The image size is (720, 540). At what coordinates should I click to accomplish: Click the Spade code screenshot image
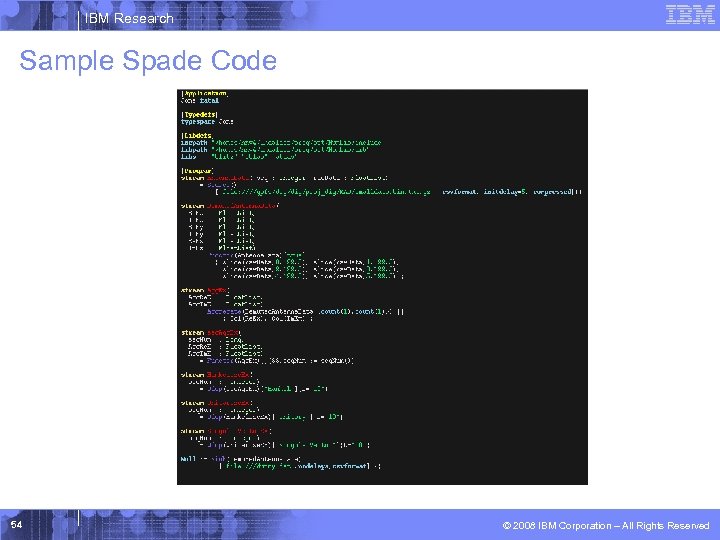(382, 287)
